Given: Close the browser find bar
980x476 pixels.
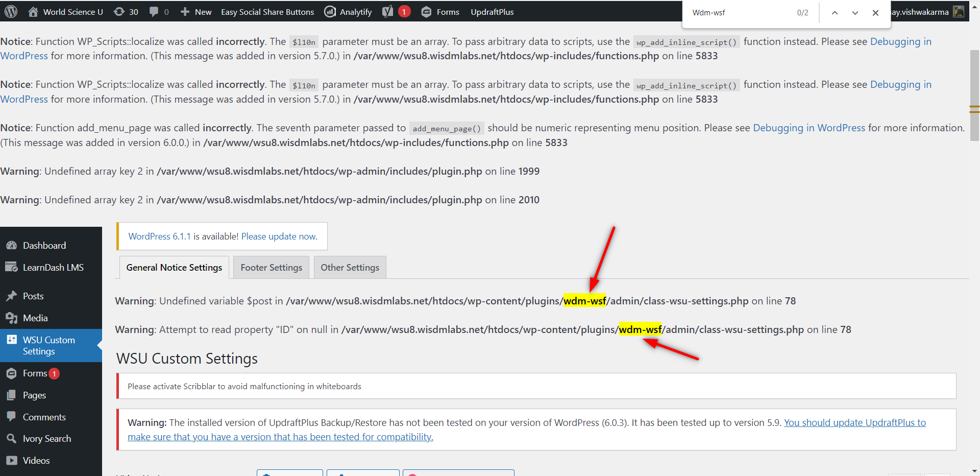Looking at the screenshot, I should click(x=875, y=13).
